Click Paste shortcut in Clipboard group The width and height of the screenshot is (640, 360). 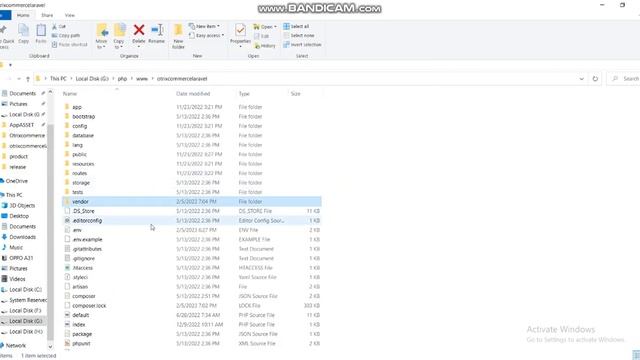(x=70, y=44)
